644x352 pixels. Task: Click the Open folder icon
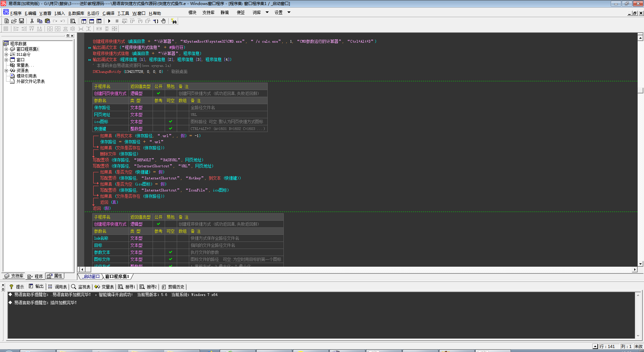tap(14, 21)
